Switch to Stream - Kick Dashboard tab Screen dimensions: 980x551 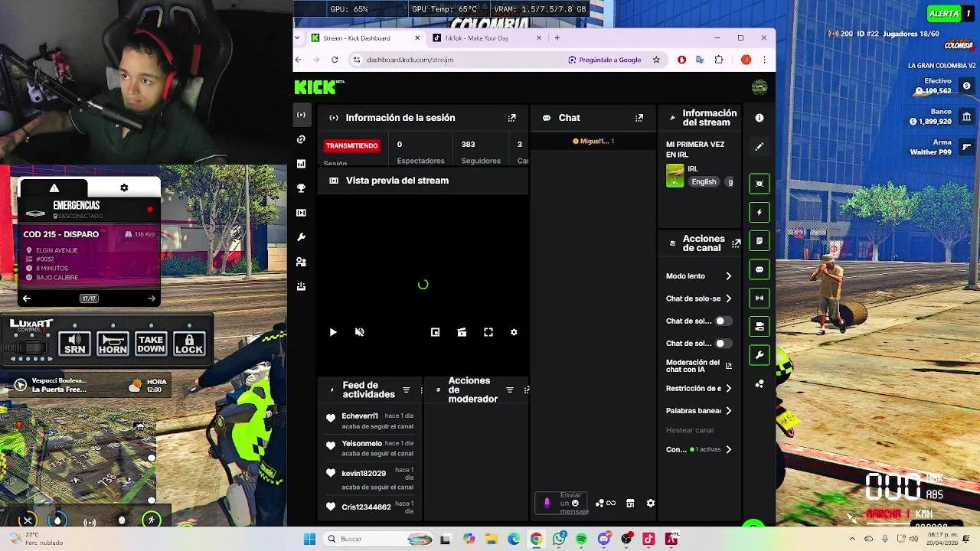366,38
